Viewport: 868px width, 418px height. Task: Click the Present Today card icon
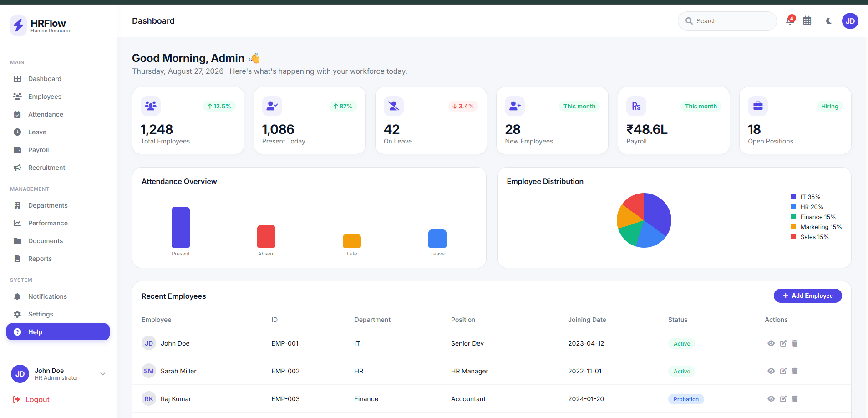tap(272, 106)
